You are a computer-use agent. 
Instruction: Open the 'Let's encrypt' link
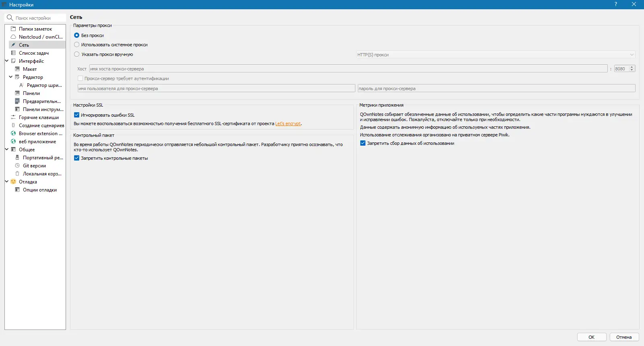tap(288, 124)
